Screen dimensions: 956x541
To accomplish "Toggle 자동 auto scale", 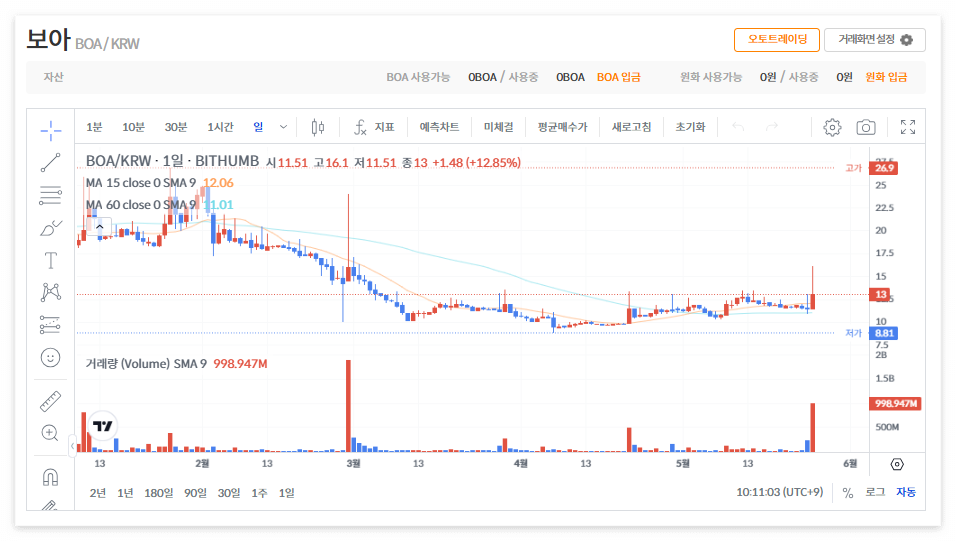I will pyautogui.click(x=905, y=492).
